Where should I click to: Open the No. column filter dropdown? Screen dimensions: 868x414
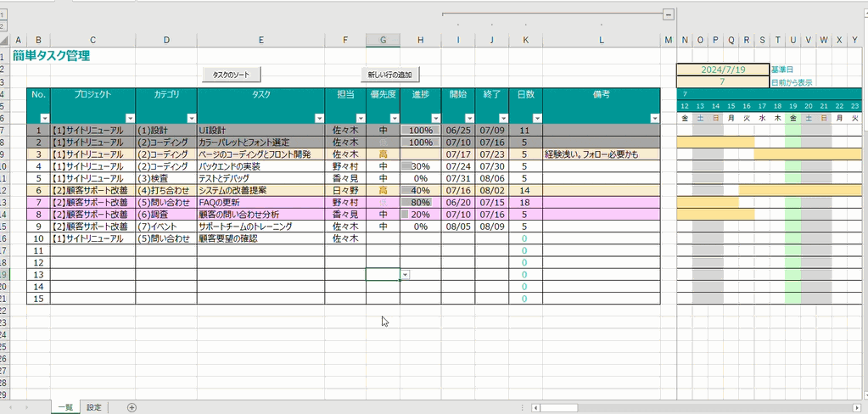point(45,118)
